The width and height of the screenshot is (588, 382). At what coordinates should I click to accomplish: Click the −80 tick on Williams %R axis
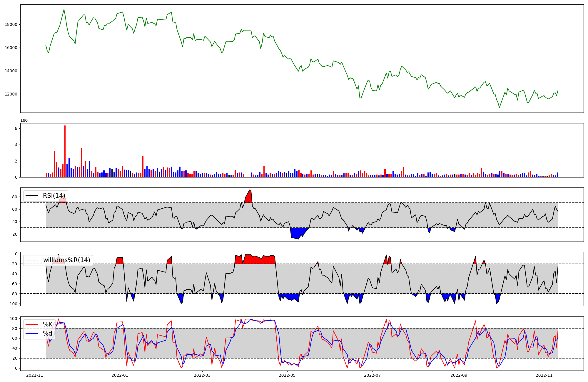coord(14,294)
